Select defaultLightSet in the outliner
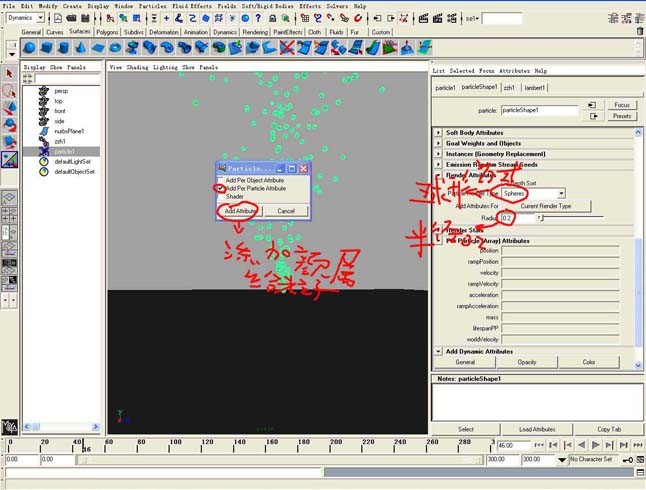This screenshot has height=490, width=646. coord(73,162)
